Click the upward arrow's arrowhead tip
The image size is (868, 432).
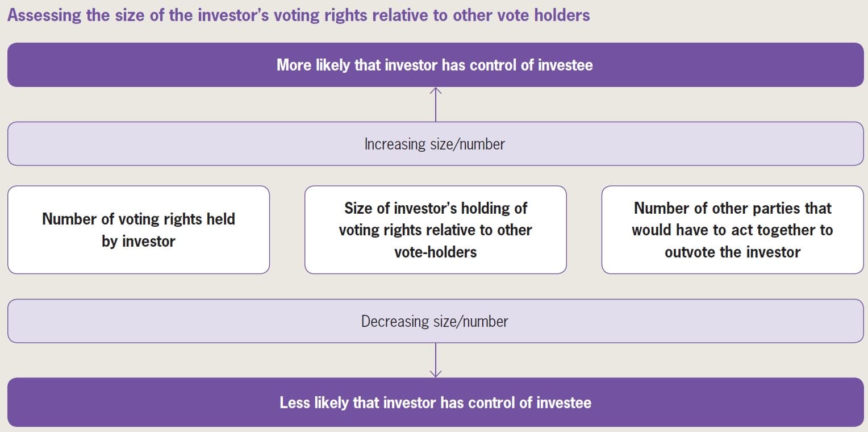[x=436, y=89]
